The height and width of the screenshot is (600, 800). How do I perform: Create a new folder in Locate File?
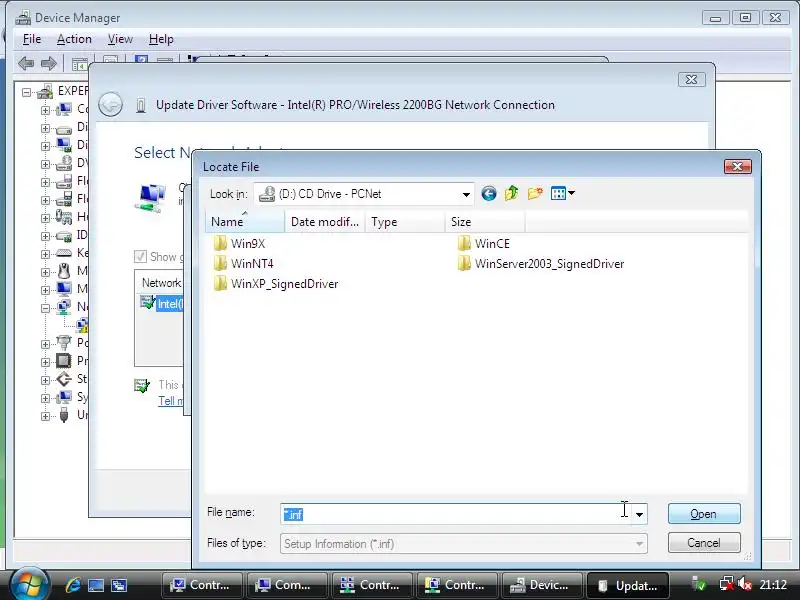click(x=535, y=193)
